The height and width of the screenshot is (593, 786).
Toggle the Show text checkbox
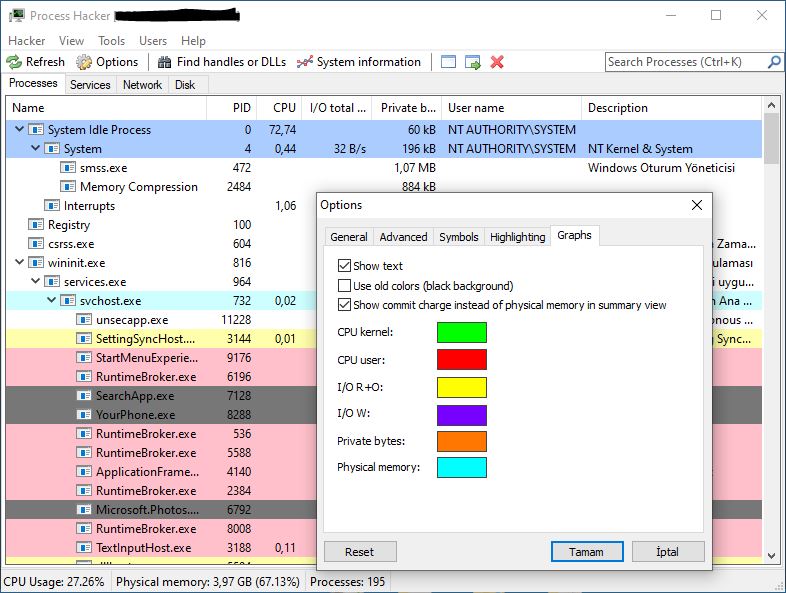tap(344, 266)
